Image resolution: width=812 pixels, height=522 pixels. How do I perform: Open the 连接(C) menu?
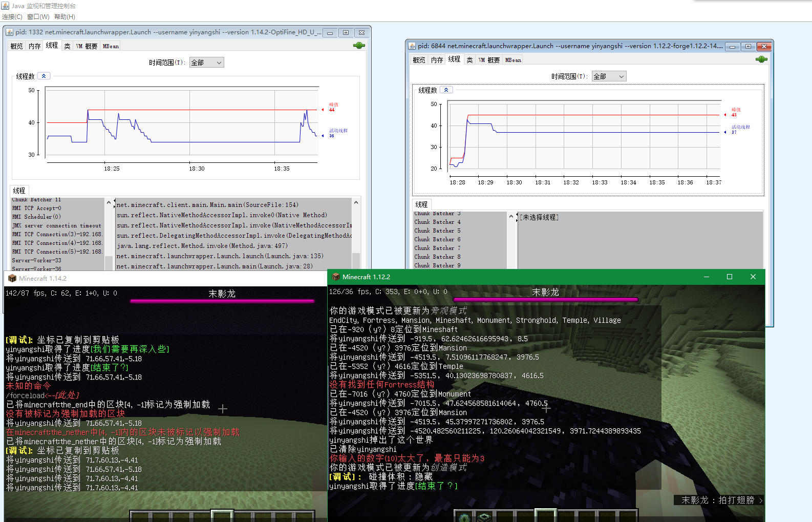pyautogui.click(x=12, y=17)
